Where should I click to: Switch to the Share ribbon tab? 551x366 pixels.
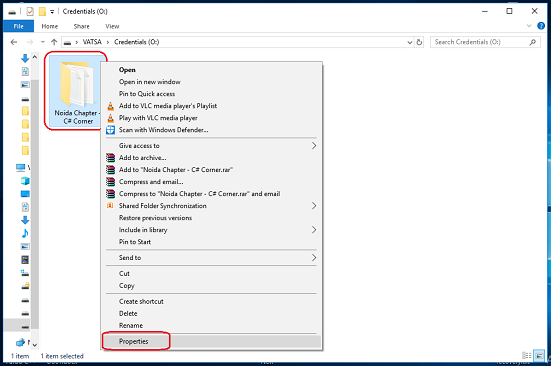coord(82,26)
